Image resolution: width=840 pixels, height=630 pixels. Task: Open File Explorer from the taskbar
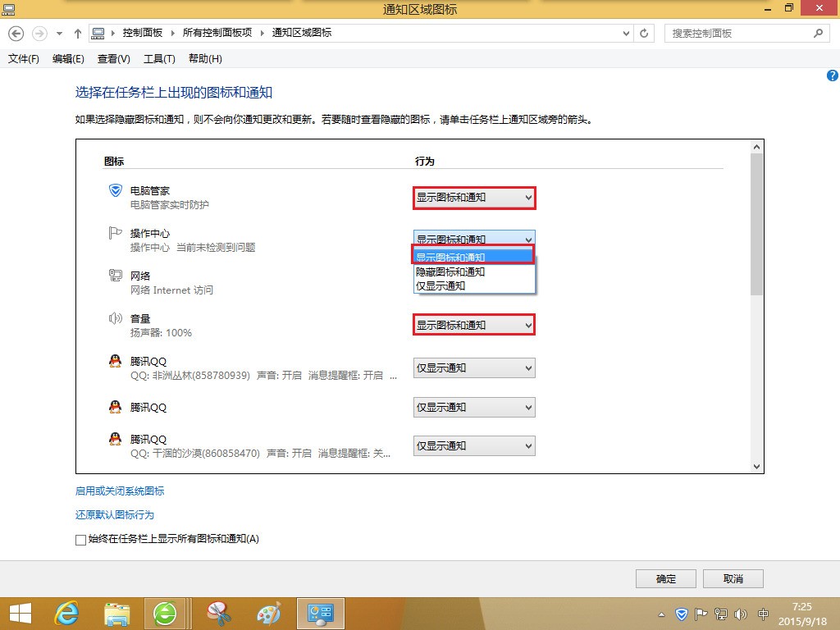[x=116, y=614]
